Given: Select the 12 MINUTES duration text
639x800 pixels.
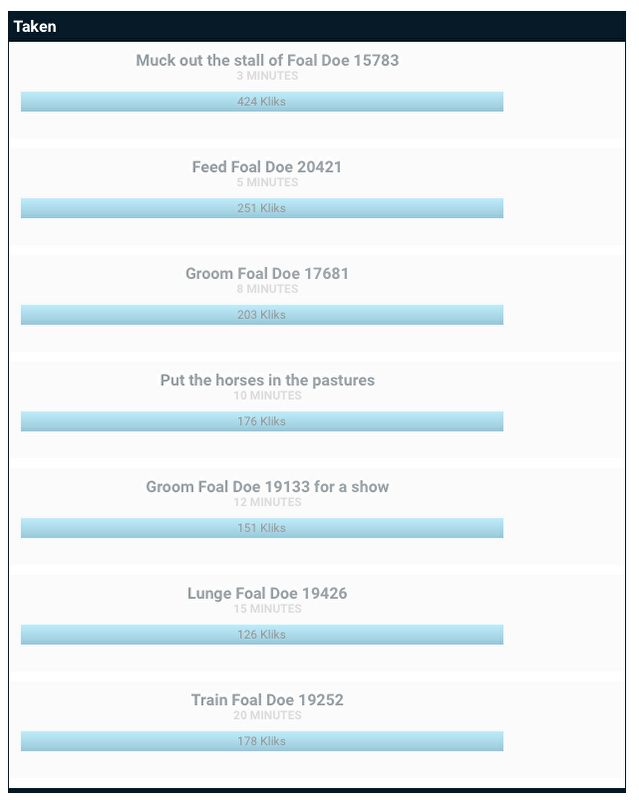Looking at the screenshot, I should 267,502.
